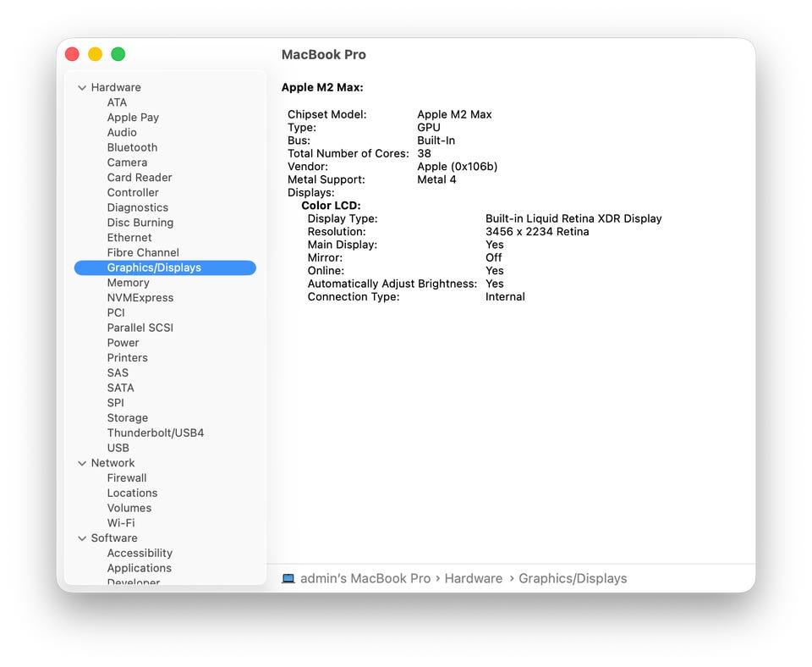Show Wi-Fi network information
This screenshot has width=812, height=667.
(x=121, y=523)
